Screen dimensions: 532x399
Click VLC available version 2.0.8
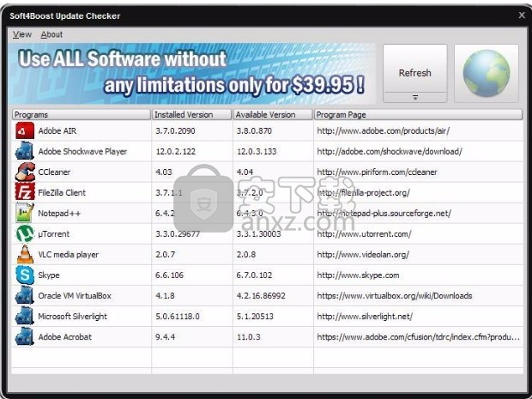tap(246, 255)
